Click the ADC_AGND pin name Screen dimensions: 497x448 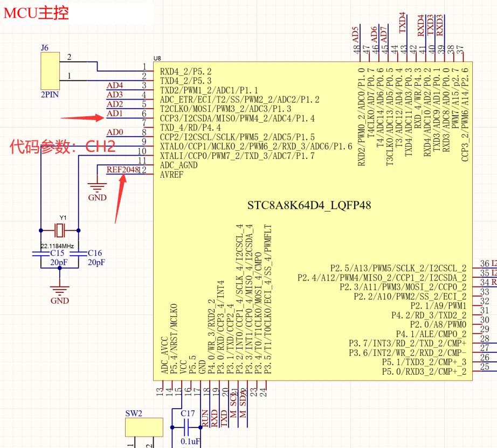click(179, 165)
